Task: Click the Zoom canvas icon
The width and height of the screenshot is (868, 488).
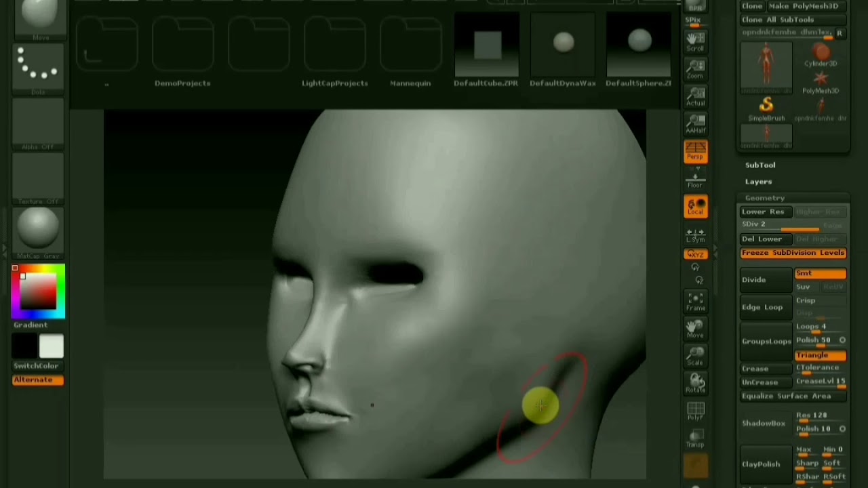Action: 695,69
